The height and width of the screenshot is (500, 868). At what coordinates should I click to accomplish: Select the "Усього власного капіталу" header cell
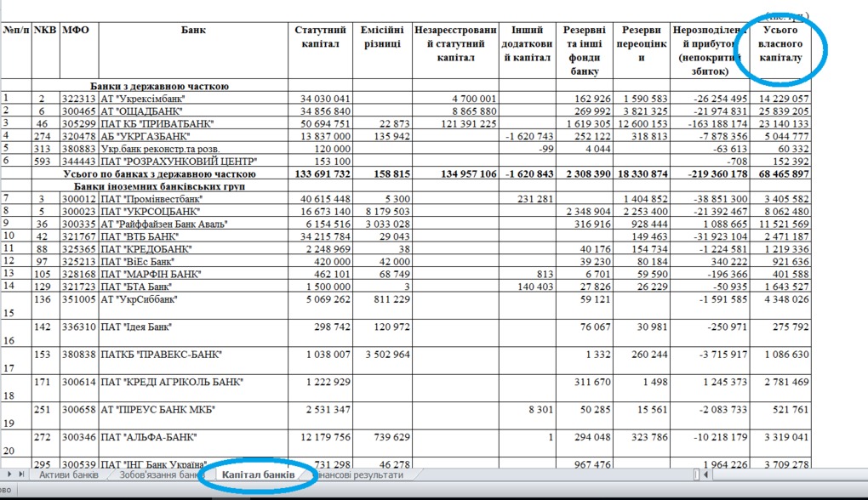point(781,48)
